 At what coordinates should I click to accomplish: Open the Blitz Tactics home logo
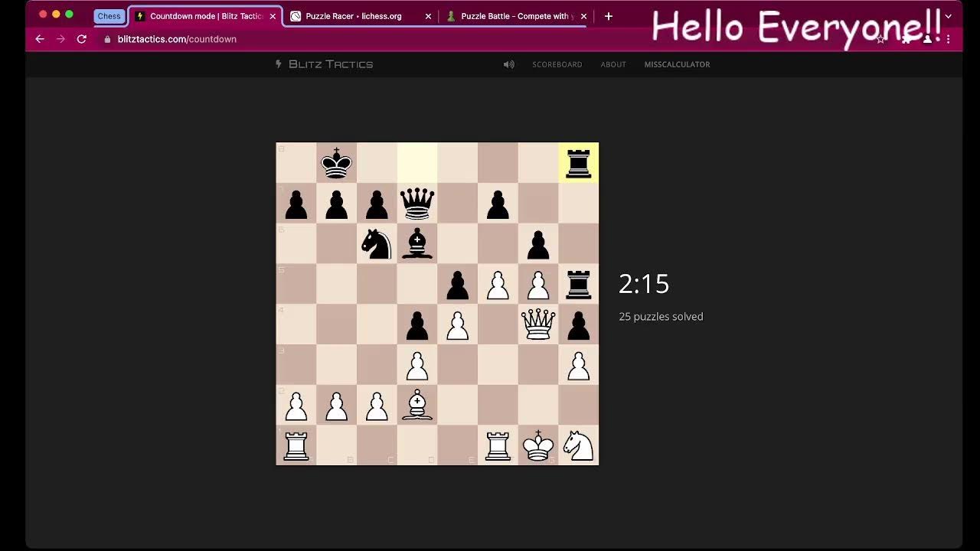[324, 64]
